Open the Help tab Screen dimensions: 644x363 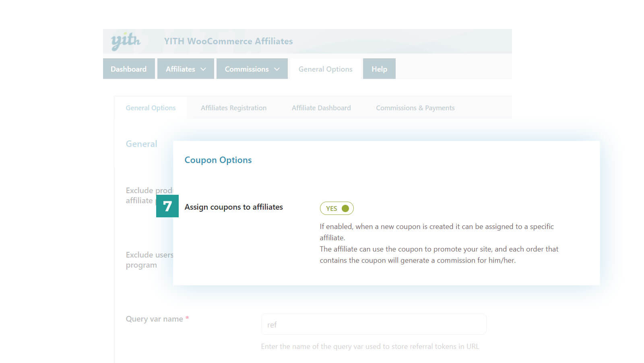point(379,69)
